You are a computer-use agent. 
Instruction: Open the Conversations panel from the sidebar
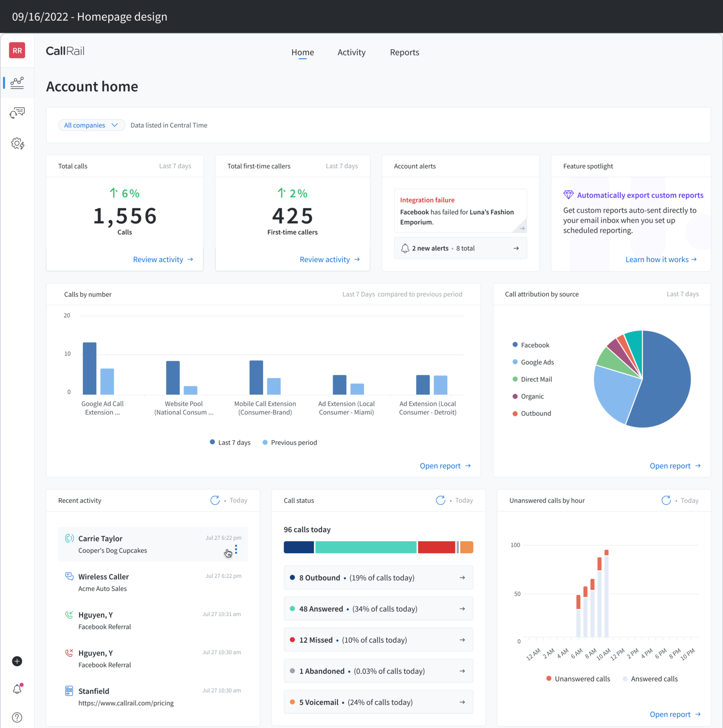point(17,113)
